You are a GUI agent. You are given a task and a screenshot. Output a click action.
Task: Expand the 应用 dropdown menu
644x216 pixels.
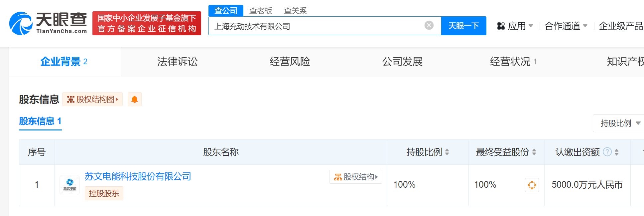pos(515,26)
